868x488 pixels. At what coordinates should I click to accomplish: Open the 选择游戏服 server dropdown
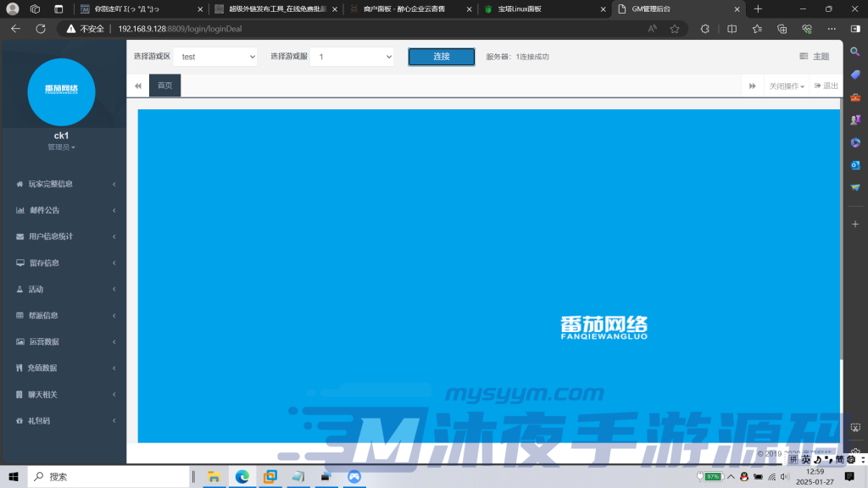coord(352,56)
